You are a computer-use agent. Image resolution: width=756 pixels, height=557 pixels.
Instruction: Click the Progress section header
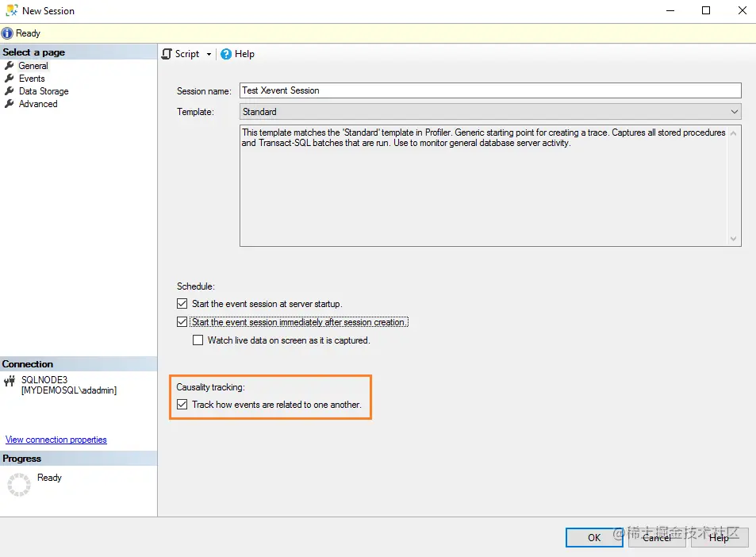click(21, 458)
